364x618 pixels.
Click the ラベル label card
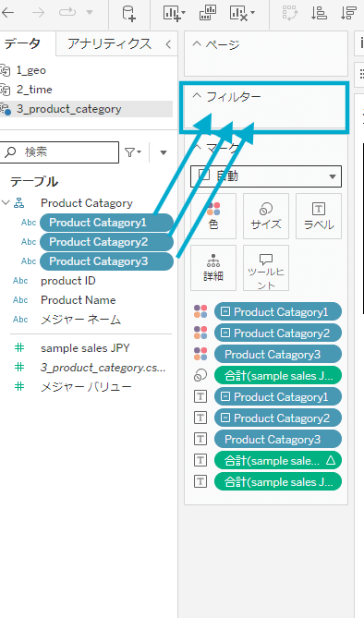point(319,216)
